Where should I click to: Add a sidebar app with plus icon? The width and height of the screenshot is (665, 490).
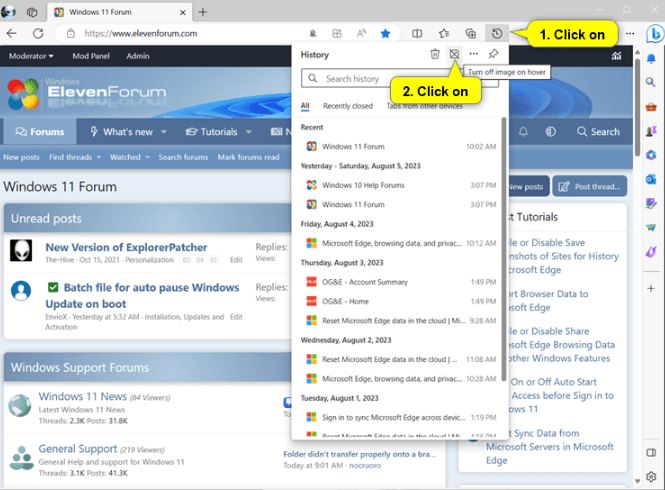[x=651, y=288]
